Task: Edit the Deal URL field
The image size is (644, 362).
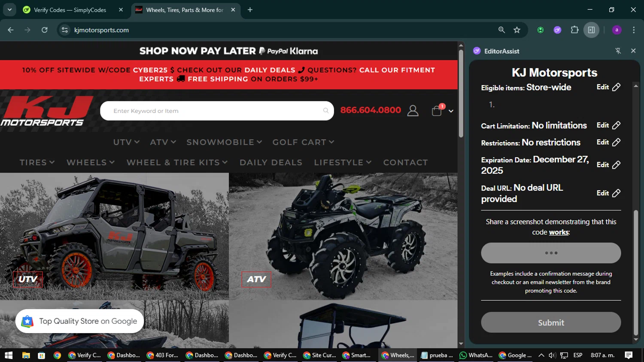Action: click(x=608, y=193)
